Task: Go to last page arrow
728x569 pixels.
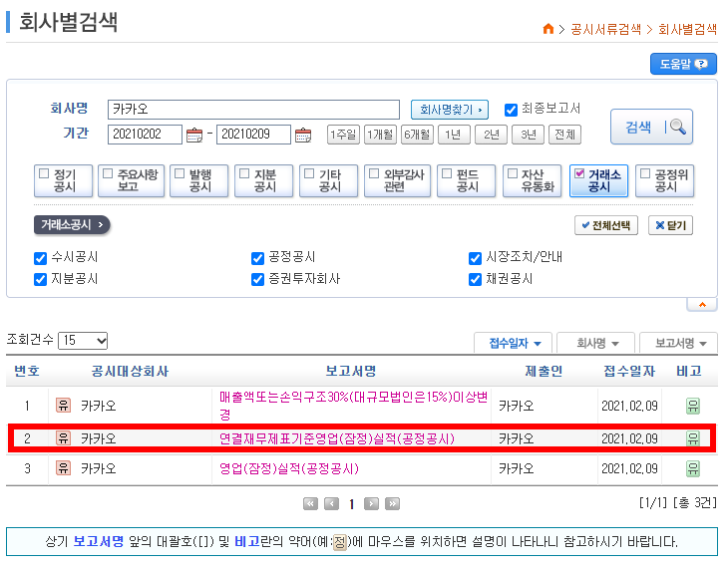Action: tap(392, 503)
